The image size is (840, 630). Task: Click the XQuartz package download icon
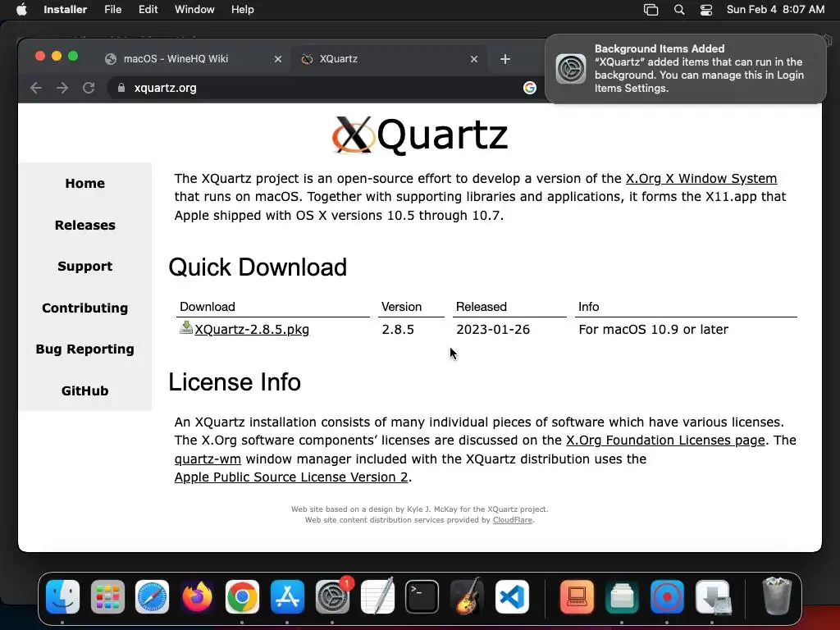186,327
